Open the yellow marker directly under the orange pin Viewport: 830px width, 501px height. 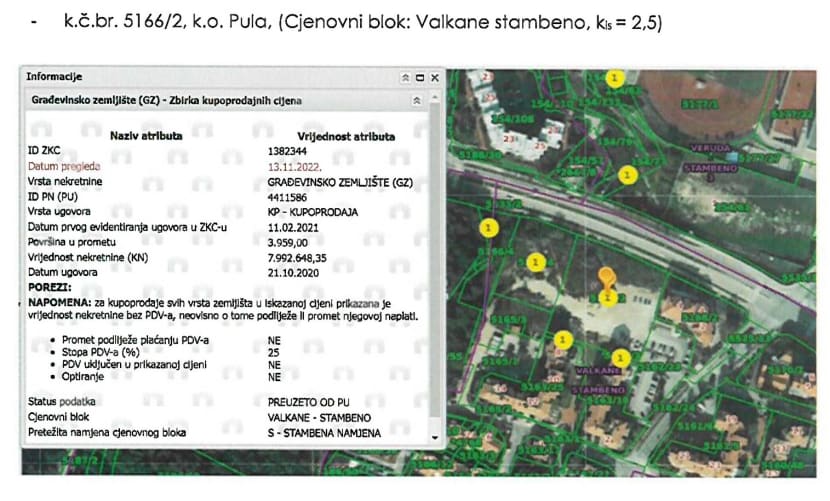[x=608, y=298]
